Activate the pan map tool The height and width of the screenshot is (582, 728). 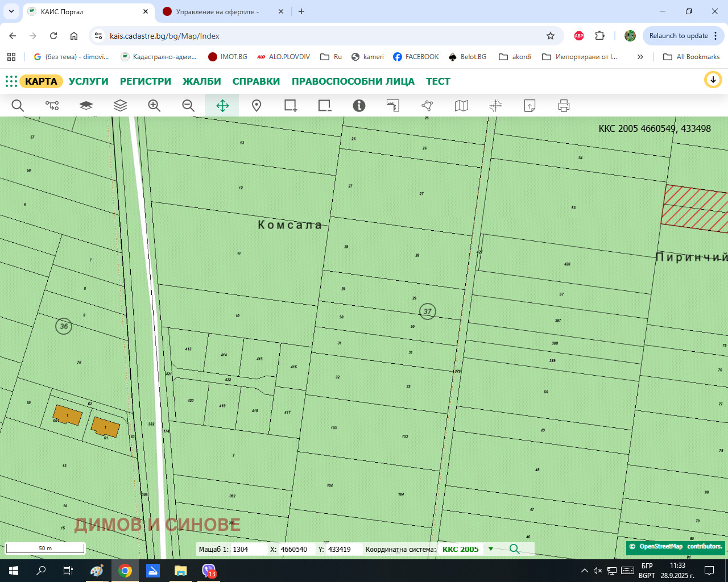[222, 106]
